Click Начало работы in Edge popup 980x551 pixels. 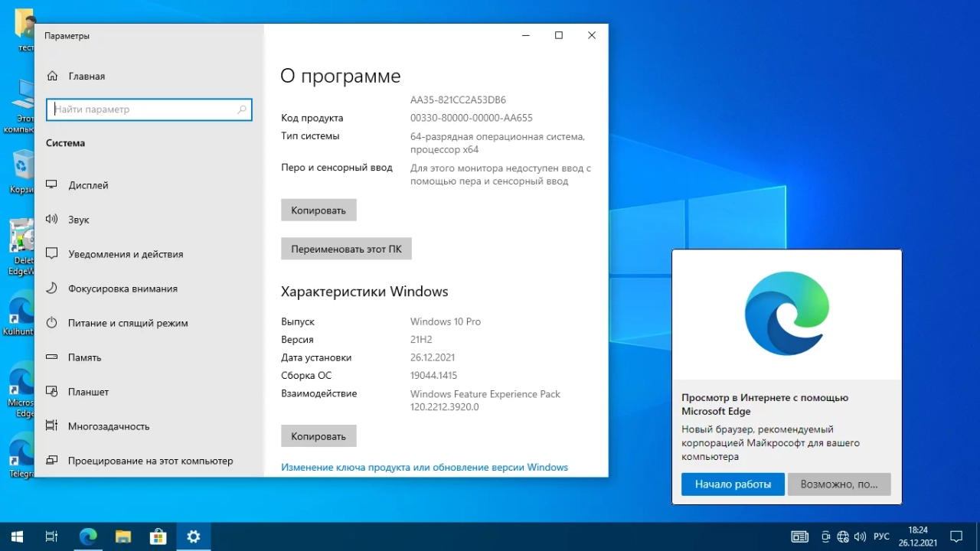pyautogui.click(x=733, y=484)
